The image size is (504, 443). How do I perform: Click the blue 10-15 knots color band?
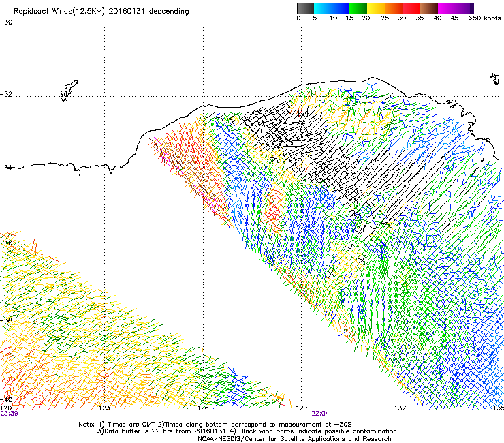[x=341, y=8]
